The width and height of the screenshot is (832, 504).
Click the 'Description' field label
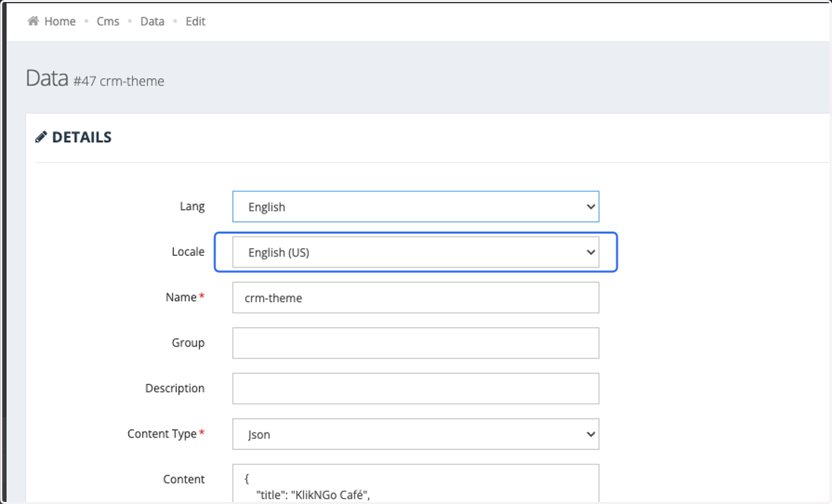coord(175,388)
